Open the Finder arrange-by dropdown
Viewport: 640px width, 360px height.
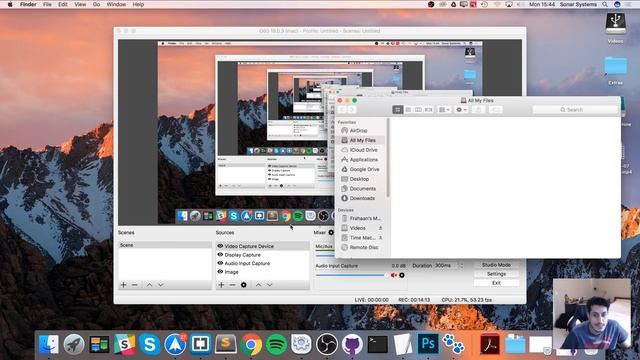click(x=444, y=109)
